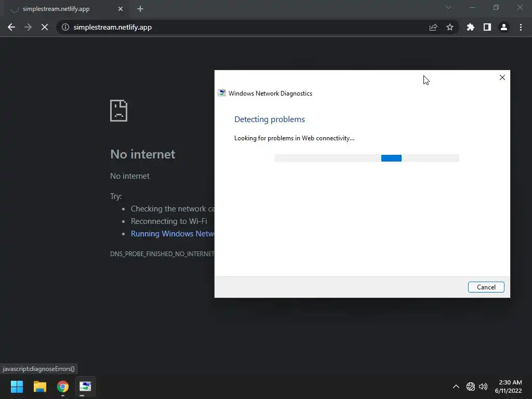Share this page icon

click(x=433, y=27)
